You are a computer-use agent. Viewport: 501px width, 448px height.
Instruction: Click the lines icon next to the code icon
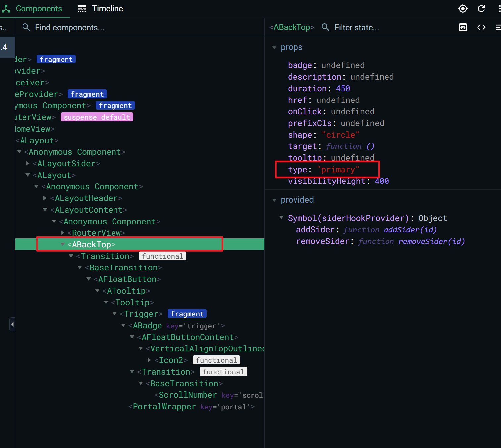(x=498, y=27)
